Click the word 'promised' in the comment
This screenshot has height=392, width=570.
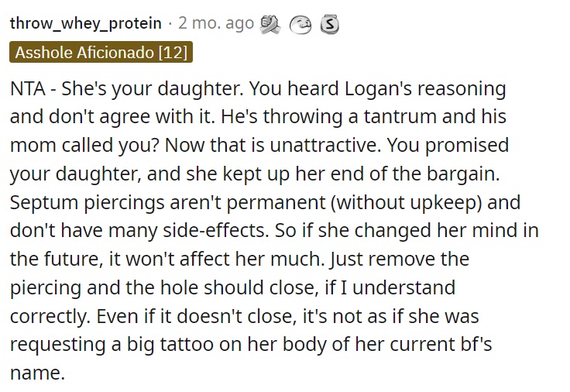click(x=467, y=146)
